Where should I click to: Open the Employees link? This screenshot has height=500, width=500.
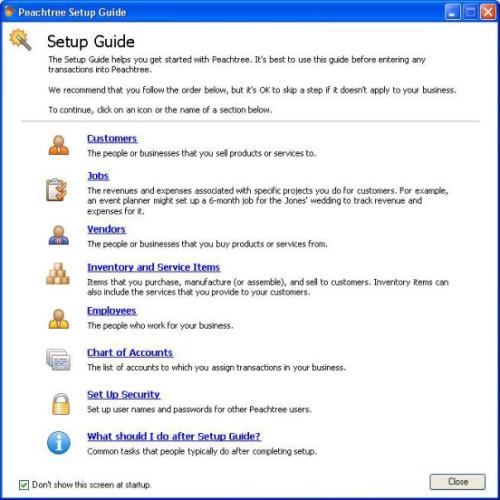[x=112, y=311]
